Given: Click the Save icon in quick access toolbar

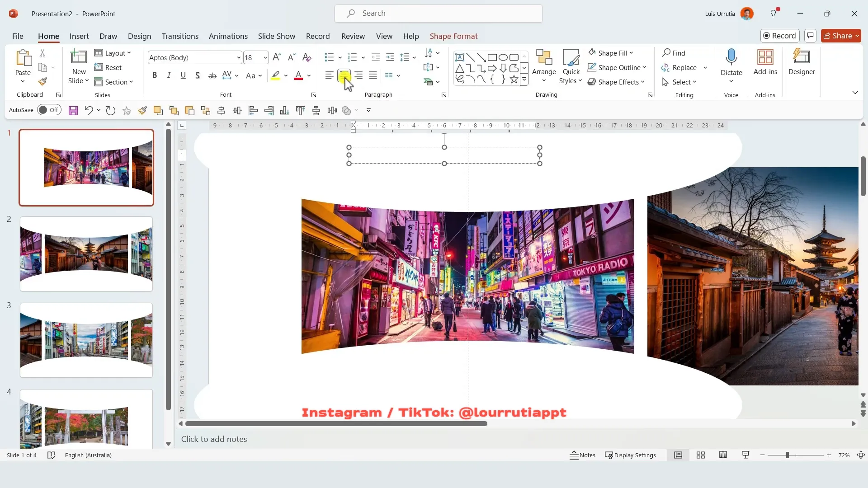Looking at the screenshot, I should [x=73, y=110].
